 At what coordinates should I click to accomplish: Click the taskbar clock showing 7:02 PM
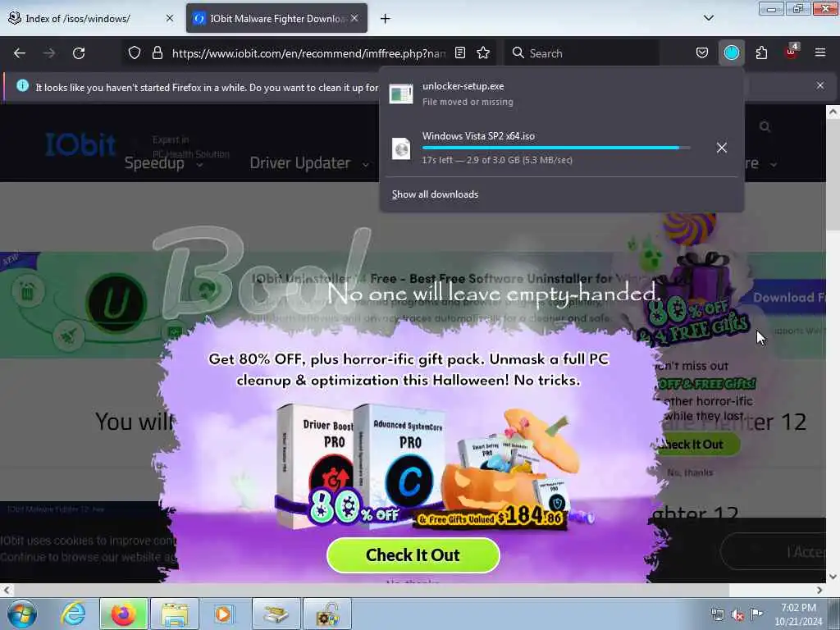(798, 614)
